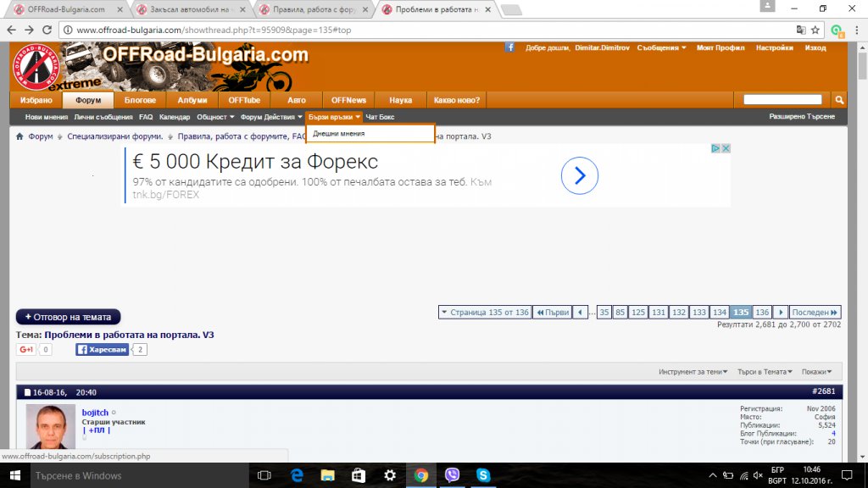Go to first page via Първи

553,312
